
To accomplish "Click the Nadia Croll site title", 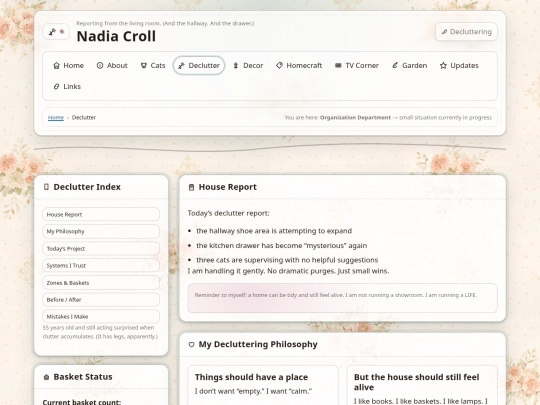I will [116, 36].
